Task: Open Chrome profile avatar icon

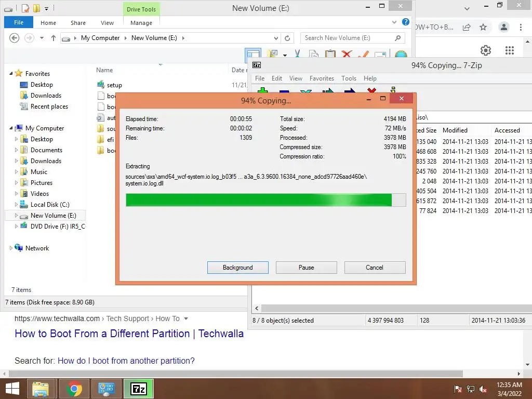Action: [504, 27]
